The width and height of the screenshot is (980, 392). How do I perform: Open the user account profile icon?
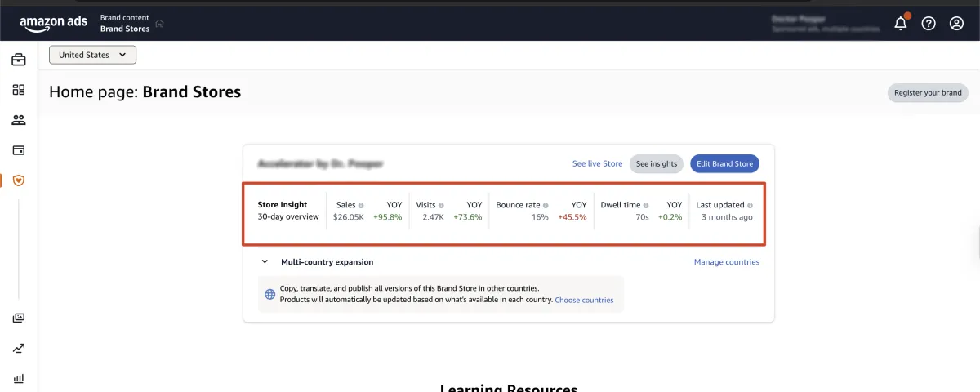[956, 24]
